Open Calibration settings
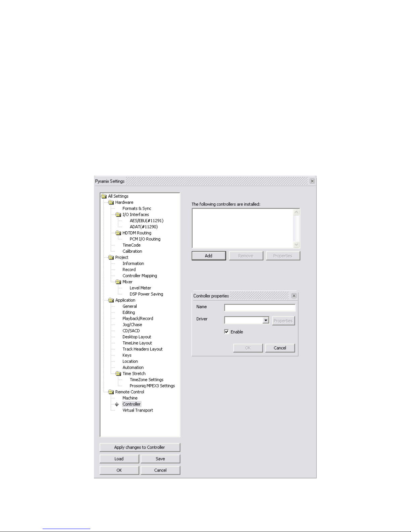The height and width of the screenshot is (532, 411). (132, 251)
